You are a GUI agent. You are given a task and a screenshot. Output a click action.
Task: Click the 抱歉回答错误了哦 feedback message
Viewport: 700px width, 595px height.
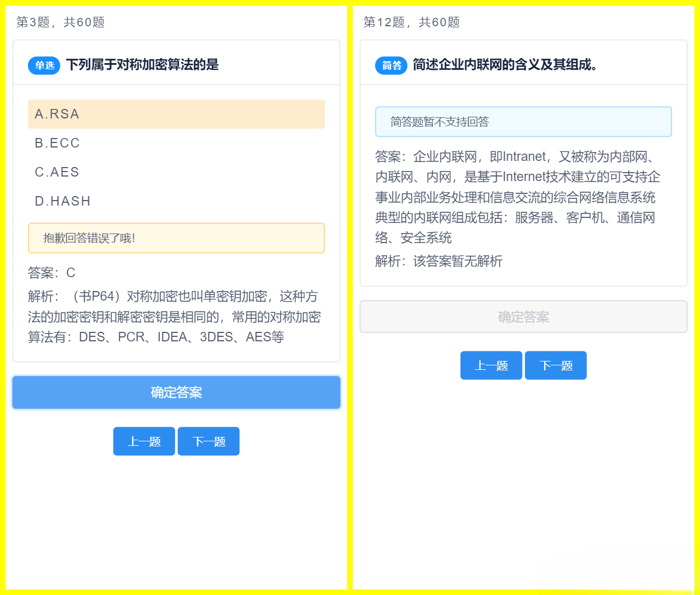[x=176, y=238]
